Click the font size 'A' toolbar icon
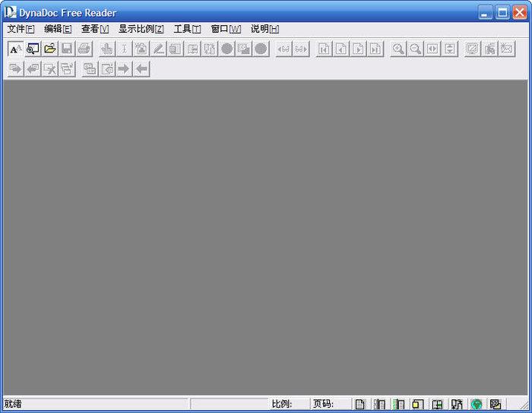The width and height of the screenshot is (532, 413). [x=16, y=49]
